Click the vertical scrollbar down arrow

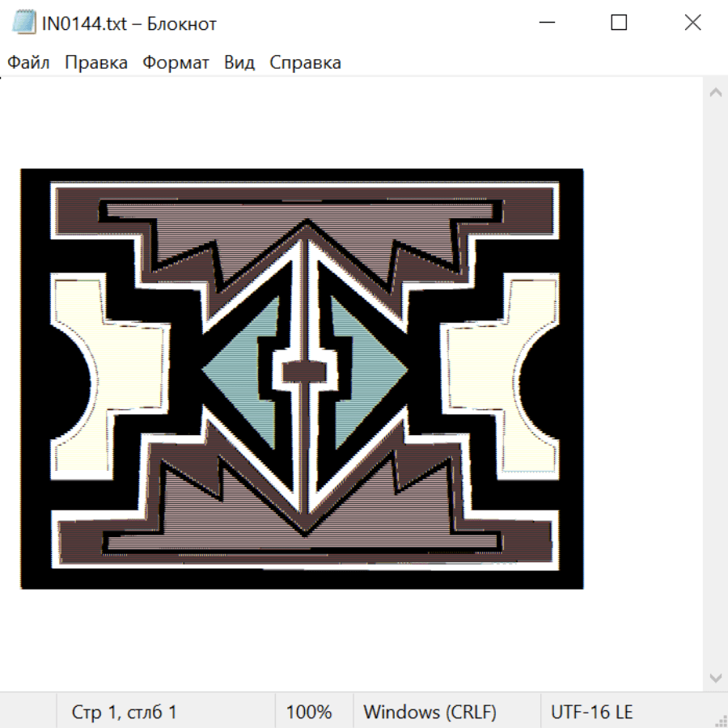(x=715, y=677)
